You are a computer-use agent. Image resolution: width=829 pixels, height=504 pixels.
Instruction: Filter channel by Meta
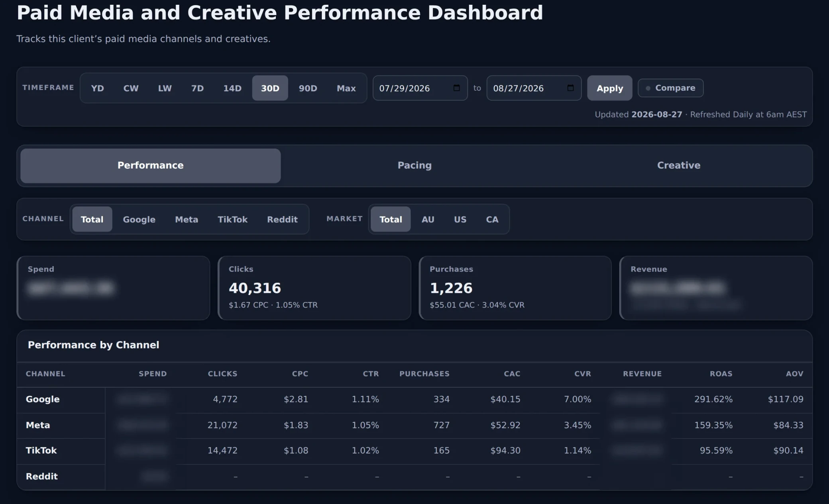point(187,219)
